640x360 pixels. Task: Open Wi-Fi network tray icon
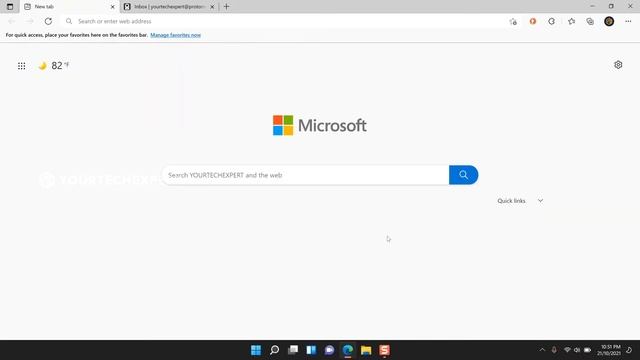point(567,350)
